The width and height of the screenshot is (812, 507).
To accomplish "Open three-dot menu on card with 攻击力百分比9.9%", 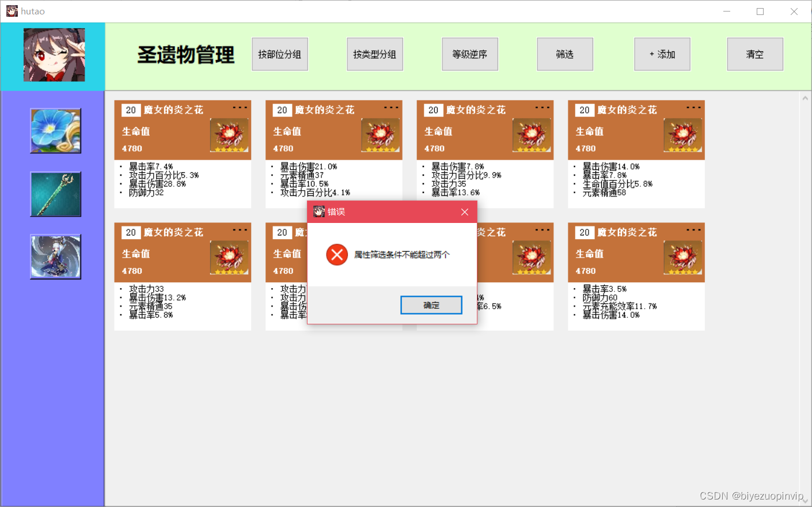I will coord(542,108).
